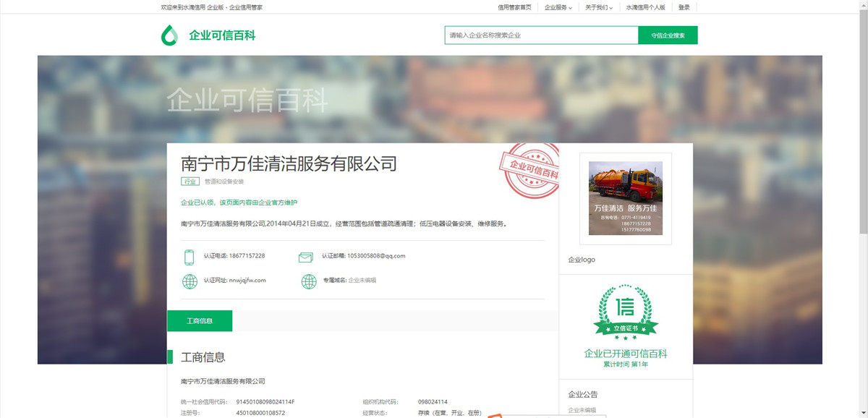
Task: Click the green water-drop site logo
Action: [169, 35]
